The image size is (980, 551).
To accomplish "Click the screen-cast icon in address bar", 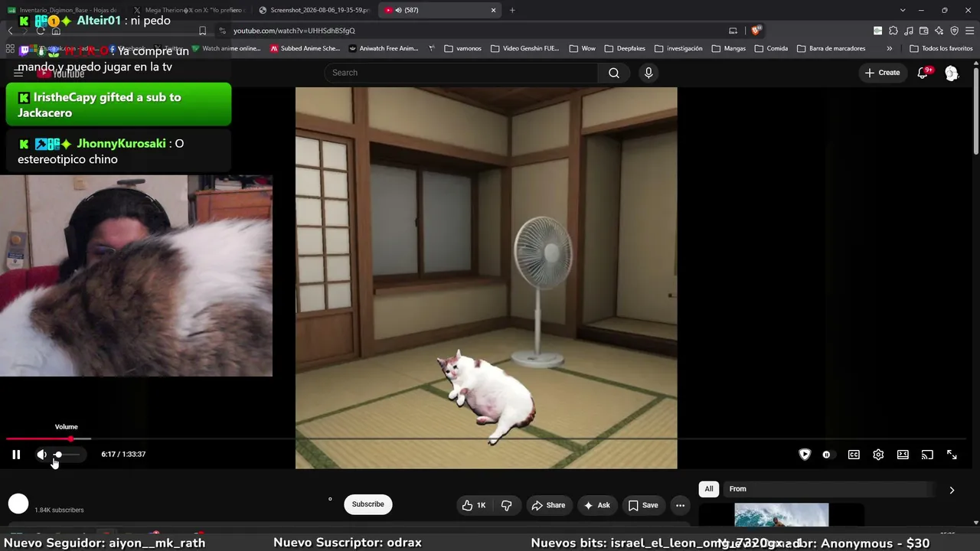I will click(x=733, y=31).
